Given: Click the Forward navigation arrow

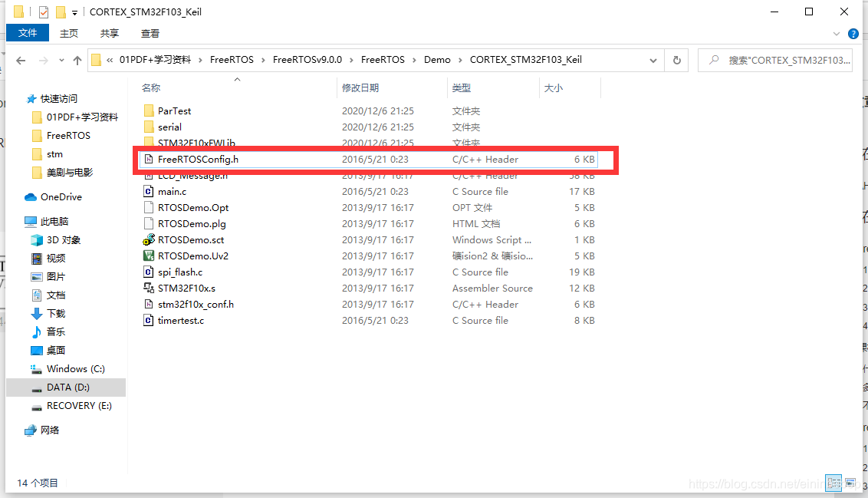Looking at the screenshot, I should tap(43, 61).
